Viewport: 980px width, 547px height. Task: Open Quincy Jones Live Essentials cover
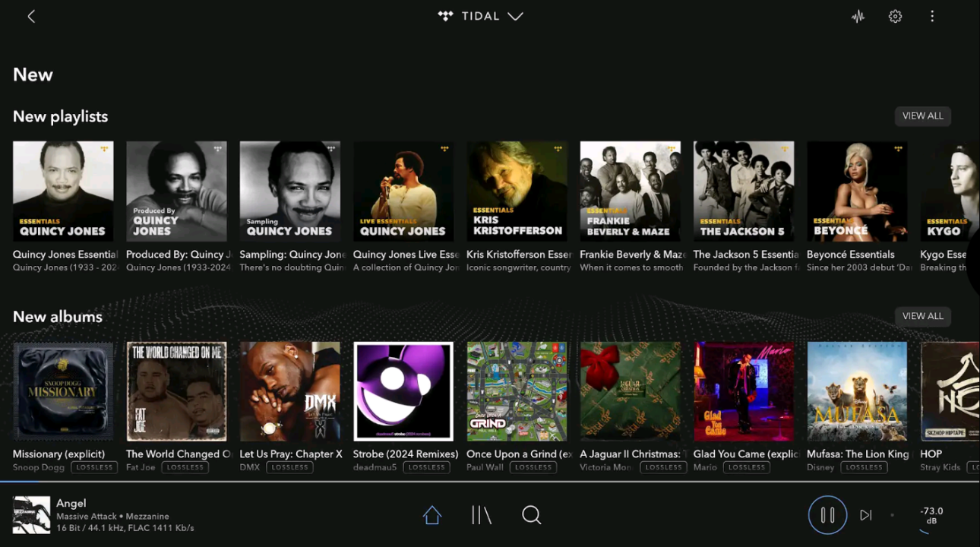tap(403, 191)
